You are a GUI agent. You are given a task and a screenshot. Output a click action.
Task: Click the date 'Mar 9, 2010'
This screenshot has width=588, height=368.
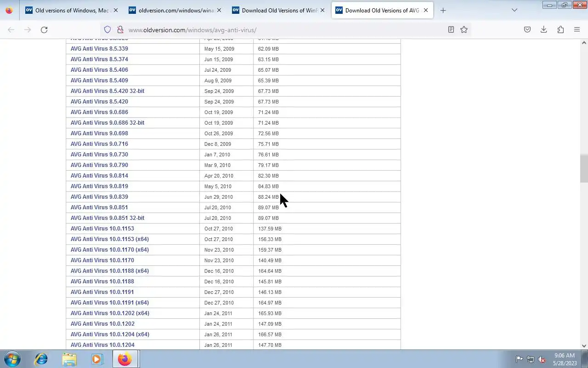pos(217,165)
